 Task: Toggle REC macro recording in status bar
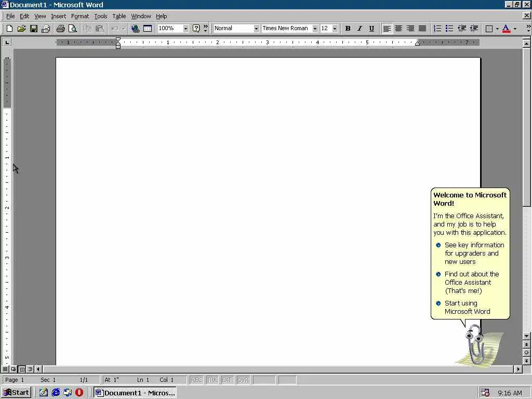(196, 380)
